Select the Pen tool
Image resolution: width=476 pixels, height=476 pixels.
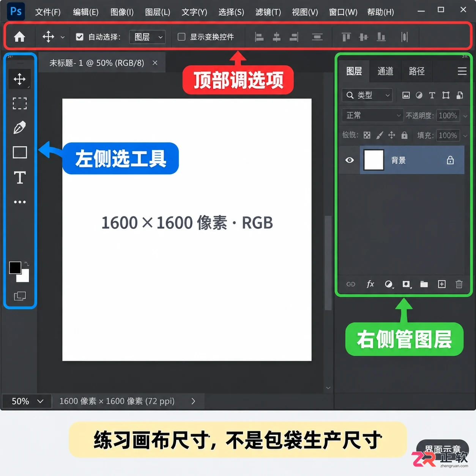point(20,128)
